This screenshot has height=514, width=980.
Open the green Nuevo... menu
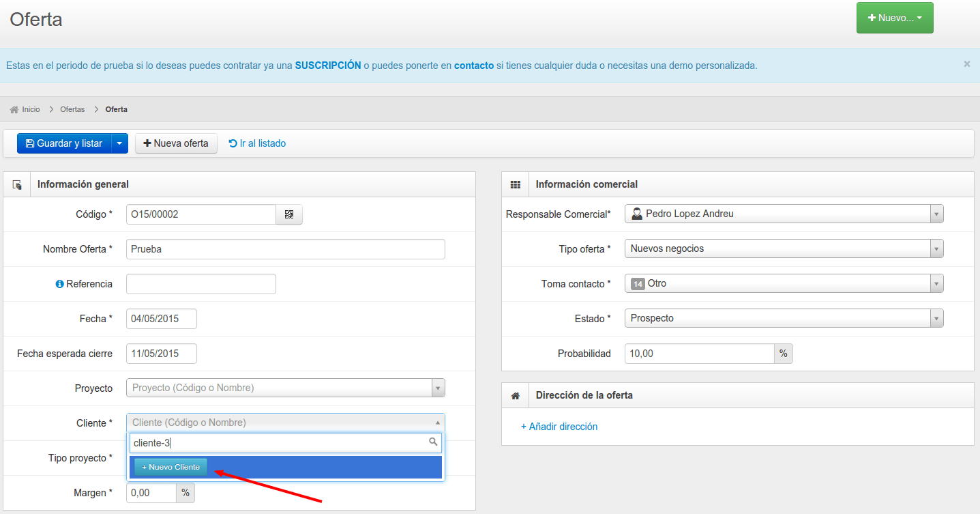coord(895,18)
